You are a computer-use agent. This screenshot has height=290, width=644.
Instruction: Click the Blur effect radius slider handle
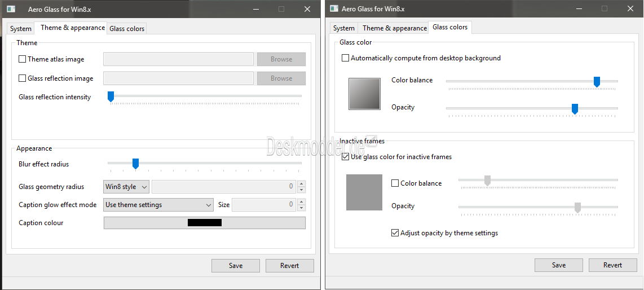(x=135, y=164)
